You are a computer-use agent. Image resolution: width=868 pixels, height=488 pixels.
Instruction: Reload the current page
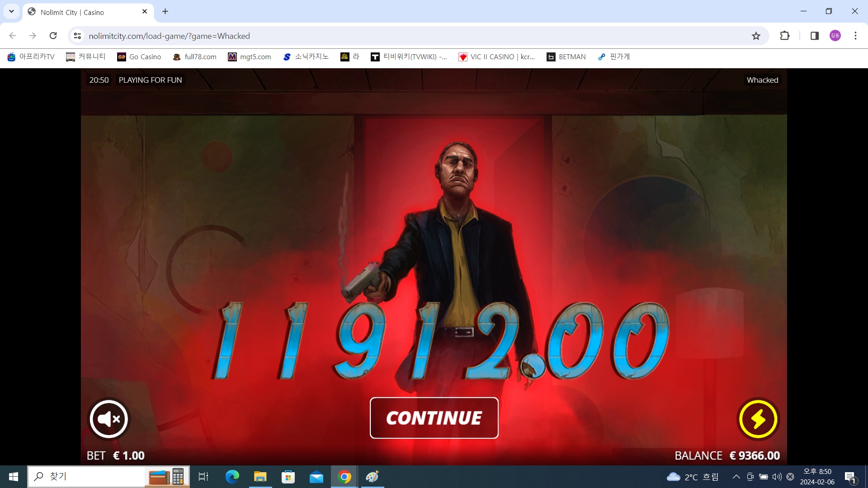tap(53, 36)
